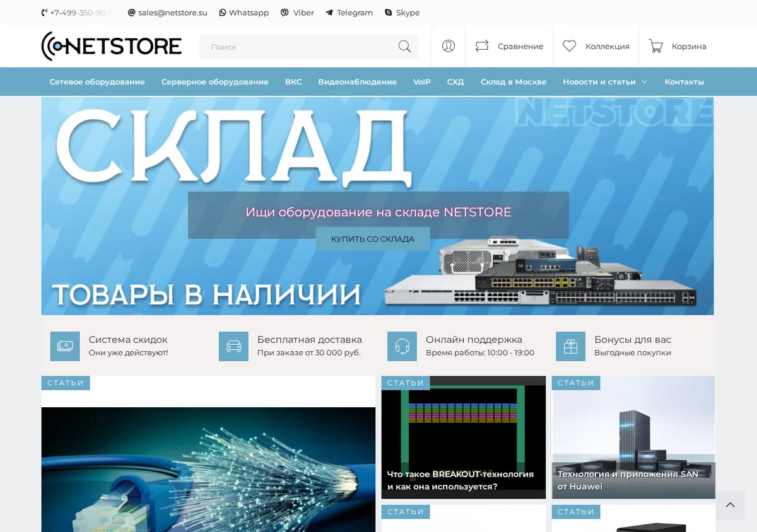This screenshot has width=757, height=532.
Task: Open the Telegram contact link
Action: [349, 13]
